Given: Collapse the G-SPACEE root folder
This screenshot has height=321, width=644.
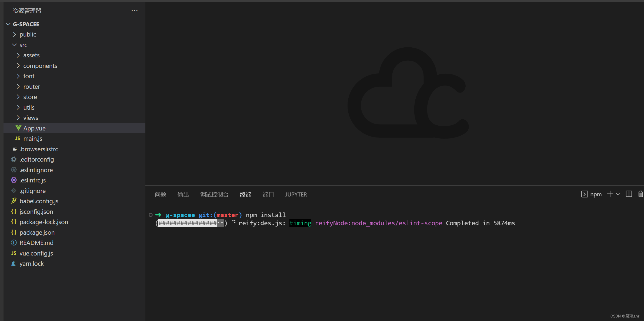Looking at the screenshot, I should click(8, 24).
